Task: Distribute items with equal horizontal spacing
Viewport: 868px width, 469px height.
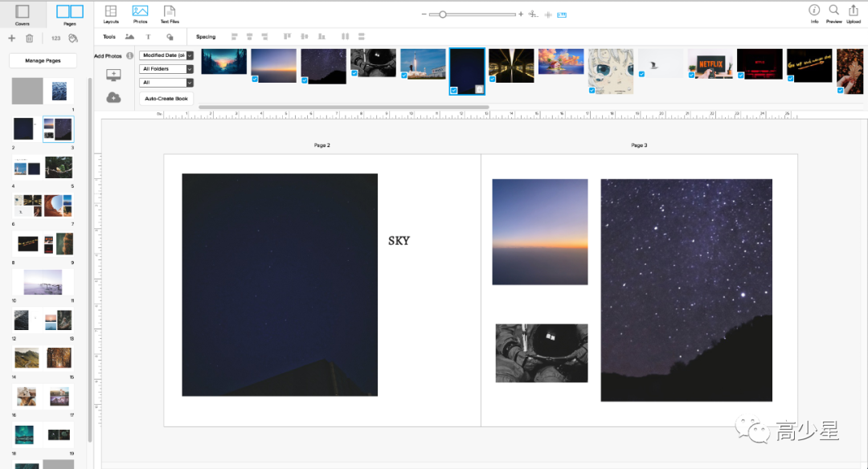Action: pos(346,36)
